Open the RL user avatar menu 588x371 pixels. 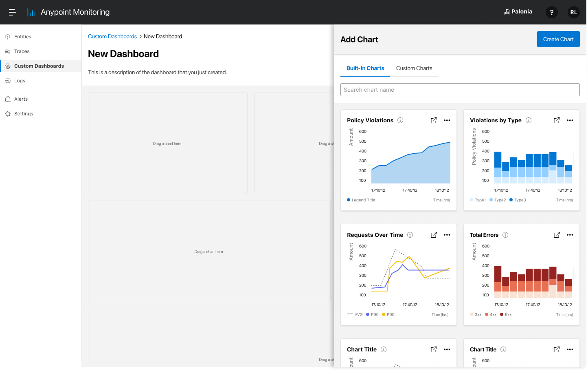coord(573,12)
